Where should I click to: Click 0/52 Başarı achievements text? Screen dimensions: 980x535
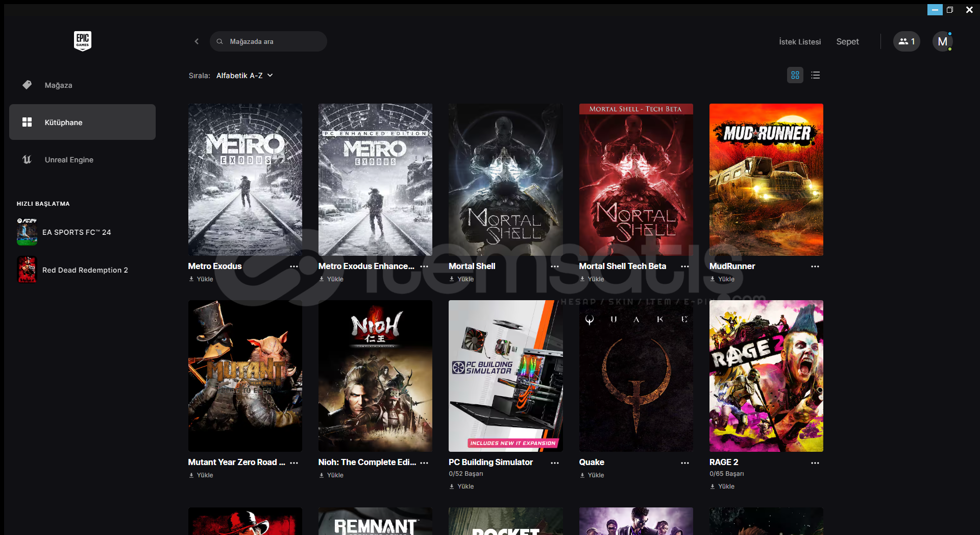coord(466,474)
